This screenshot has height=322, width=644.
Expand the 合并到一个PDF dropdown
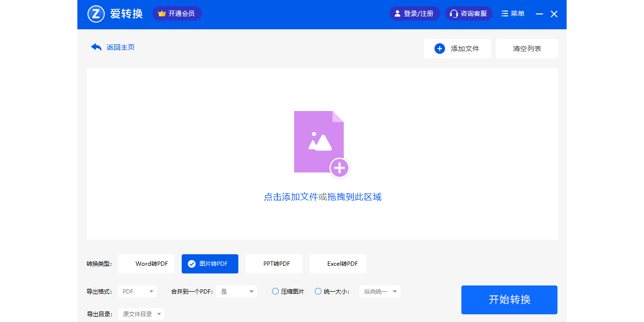236,292
